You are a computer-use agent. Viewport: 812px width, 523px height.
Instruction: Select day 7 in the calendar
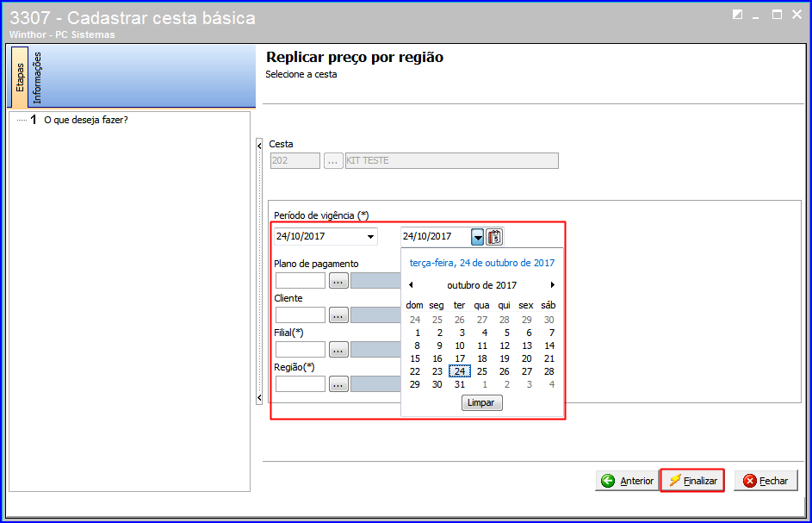click(551, 333)
